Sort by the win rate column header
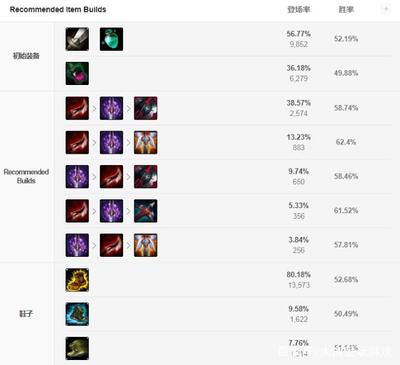Viewport: 400px width, 365px height. pos(346,10)
